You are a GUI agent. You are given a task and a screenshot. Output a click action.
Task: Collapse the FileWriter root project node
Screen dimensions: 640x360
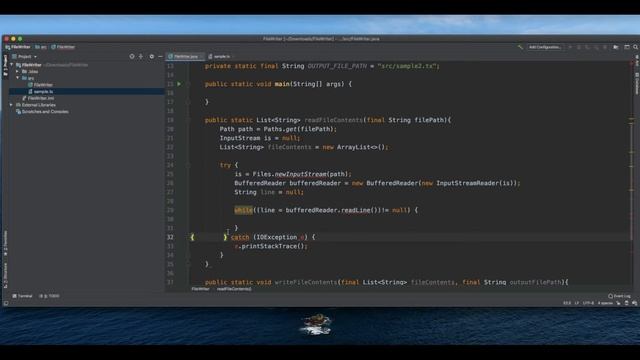[12, 65]
